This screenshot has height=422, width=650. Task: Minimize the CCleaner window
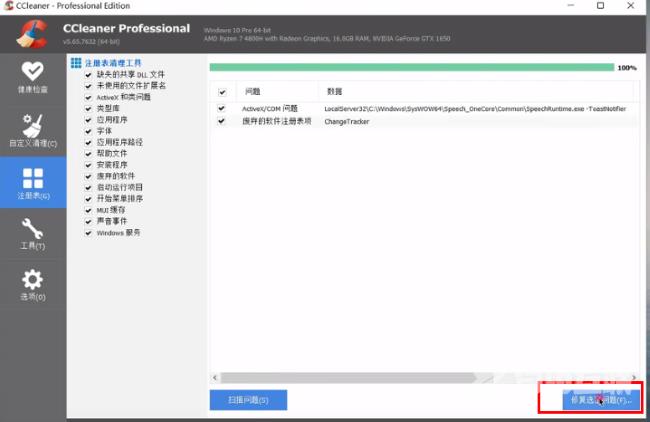pyautogui.click(x=571, y=5)
